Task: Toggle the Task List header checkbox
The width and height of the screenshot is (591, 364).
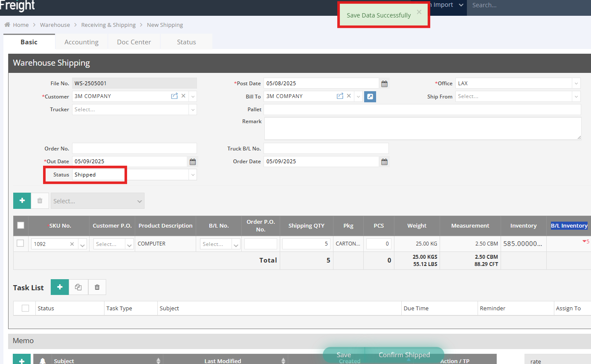Action: [25, 308]
